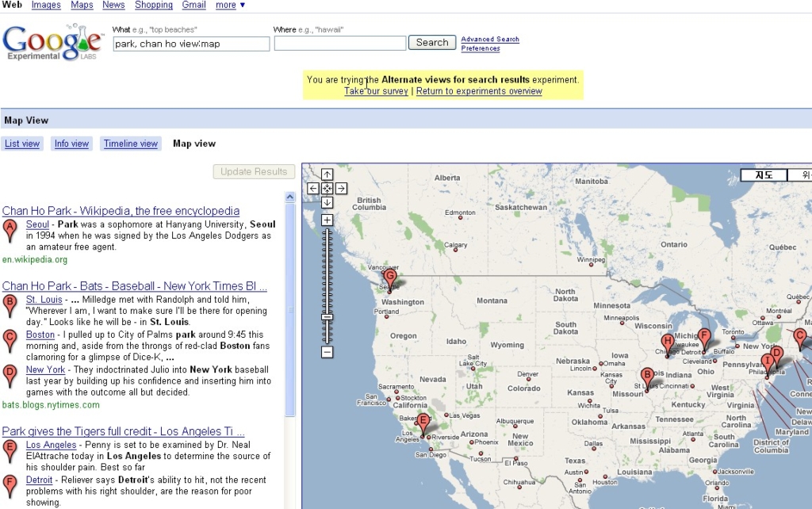
Task: Click the center/reset map view icon
Action: click(x=327, y=189)
